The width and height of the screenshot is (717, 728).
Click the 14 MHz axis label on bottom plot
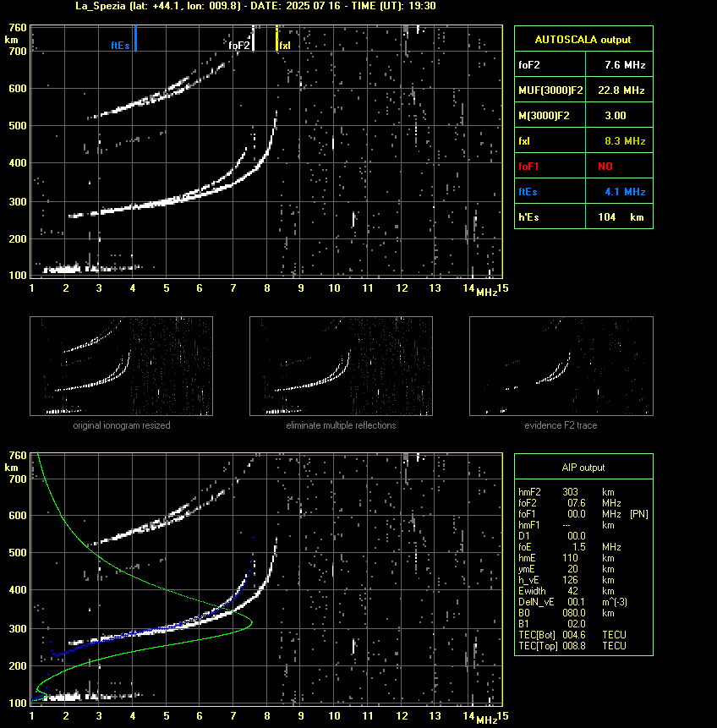click(468, 715)
